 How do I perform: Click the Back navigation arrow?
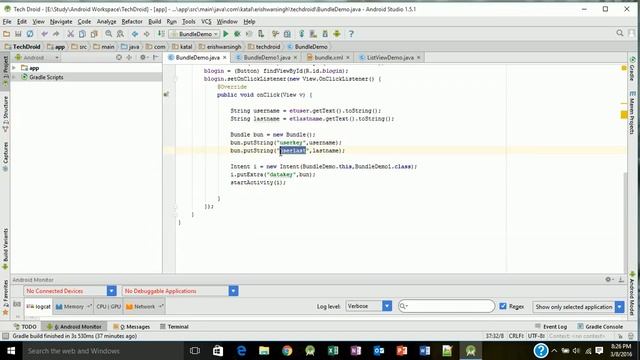coord(135,34)
